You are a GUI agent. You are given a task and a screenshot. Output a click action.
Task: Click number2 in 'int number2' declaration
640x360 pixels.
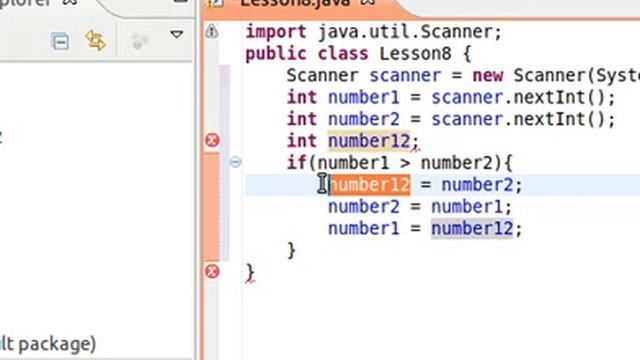(363, 119)
